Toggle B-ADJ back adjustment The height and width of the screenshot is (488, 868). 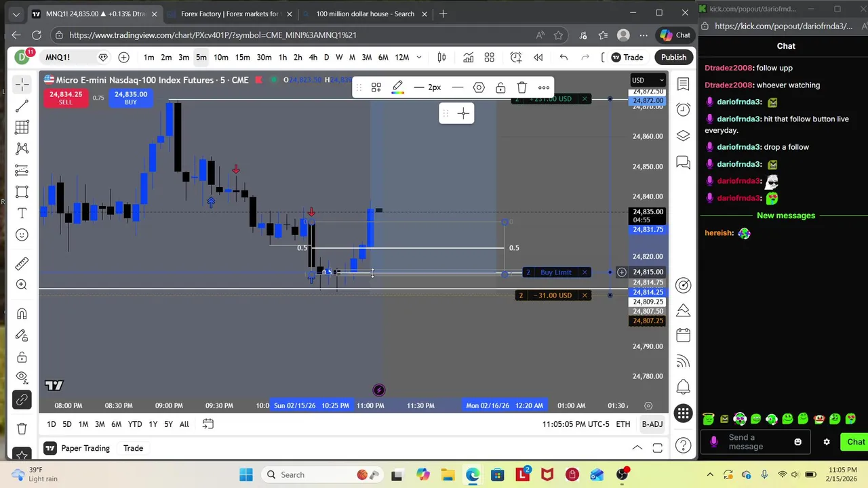(652, 424)
